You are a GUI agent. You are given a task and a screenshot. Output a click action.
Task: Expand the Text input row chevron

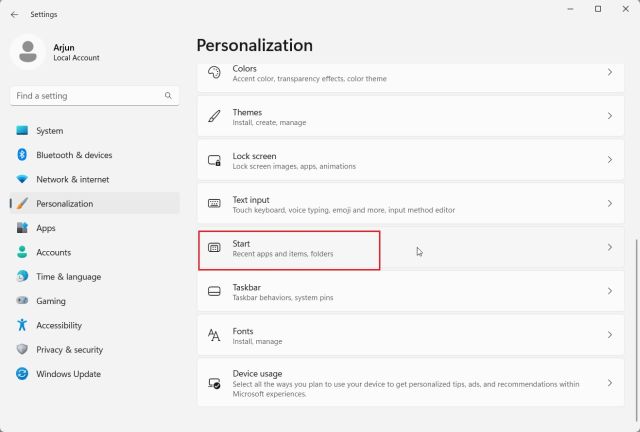point(610,203)
